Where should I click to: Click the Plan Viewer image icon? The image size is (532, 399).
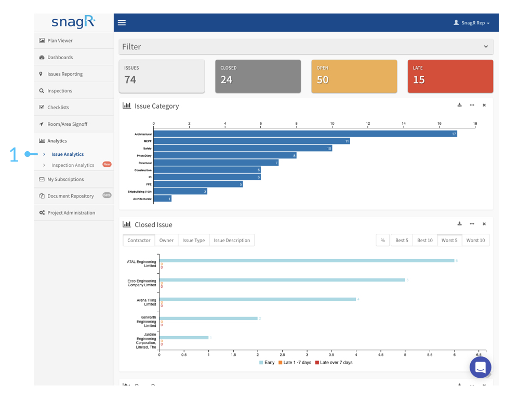(x=42, y=41)
